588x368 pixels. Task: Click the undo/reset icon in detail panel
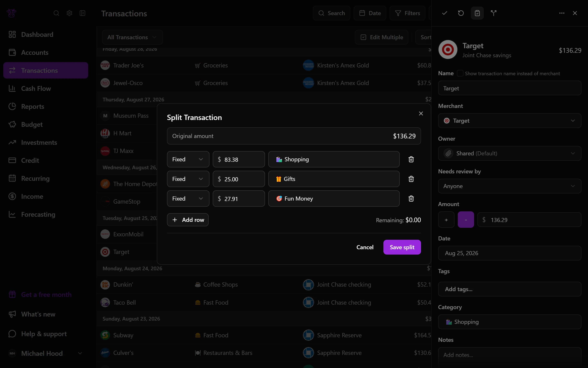coord(461,13)
